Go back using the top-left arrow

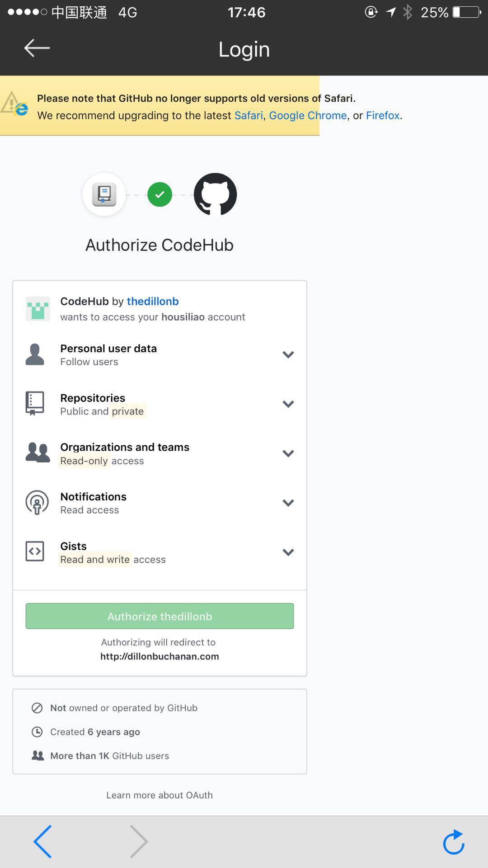tap(36, 47)
